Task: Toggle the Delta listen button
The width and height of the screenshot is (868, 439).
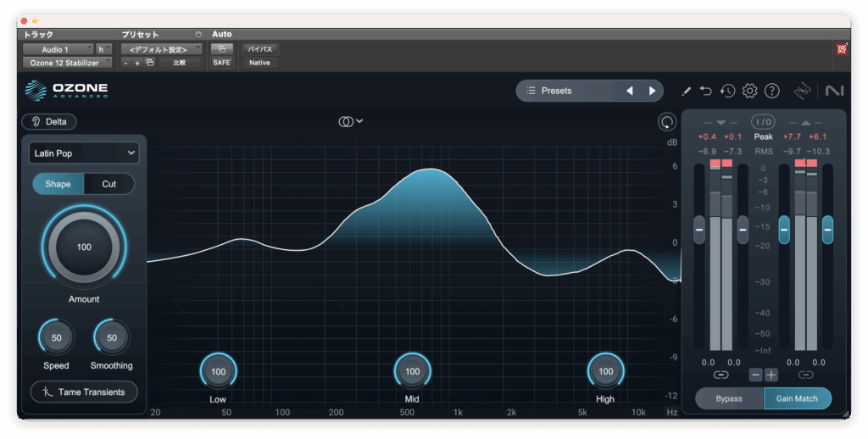Action: click(x=49, y=121)
